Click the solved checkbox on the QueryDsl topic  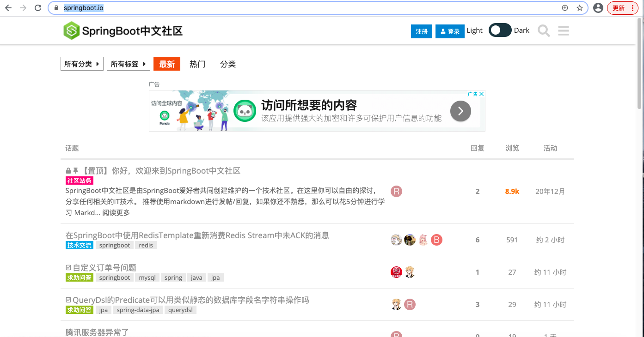(68, 300)
